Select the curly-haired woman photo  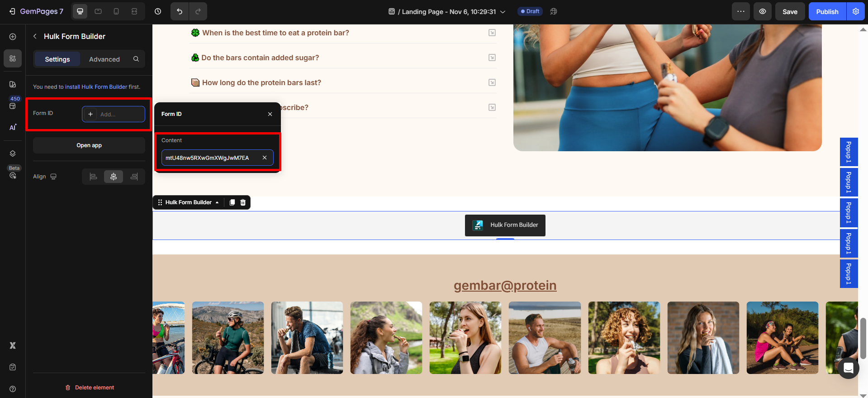624,338
